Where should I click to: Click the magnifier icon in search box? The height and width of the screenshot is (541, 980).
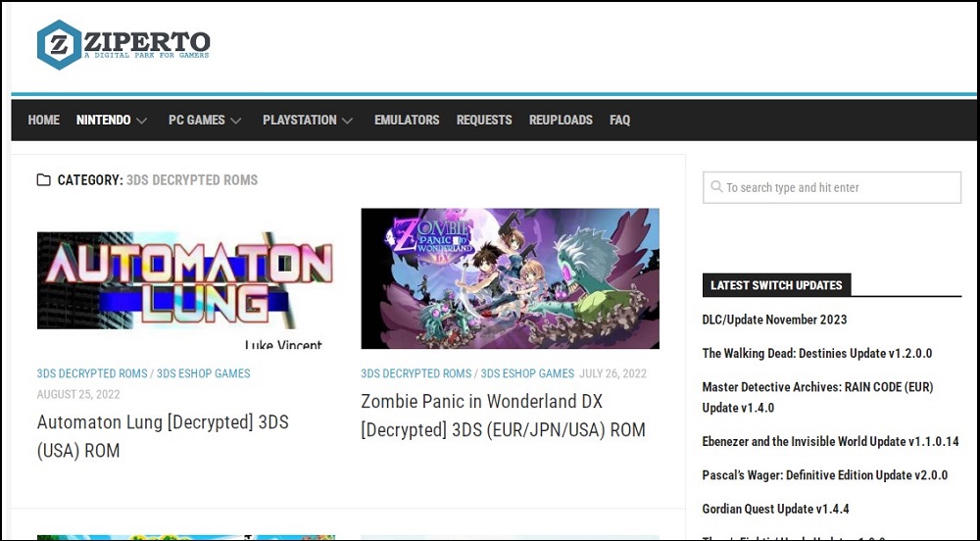pyautogui.click(x=716, y=187)
